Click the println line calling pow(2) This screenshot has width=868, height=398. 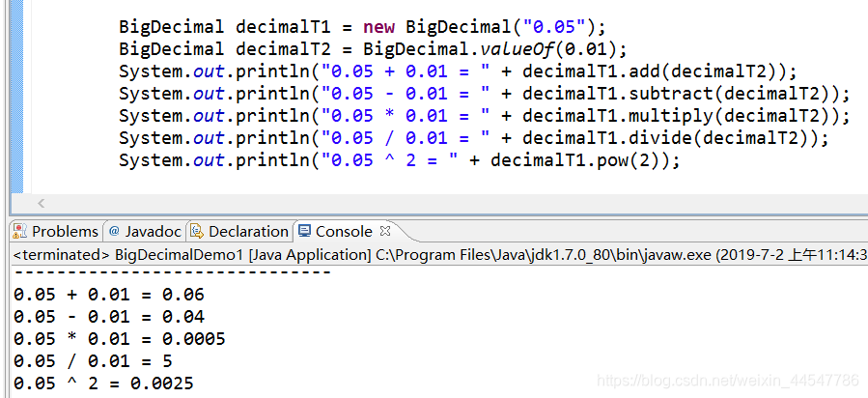point(399,160)
